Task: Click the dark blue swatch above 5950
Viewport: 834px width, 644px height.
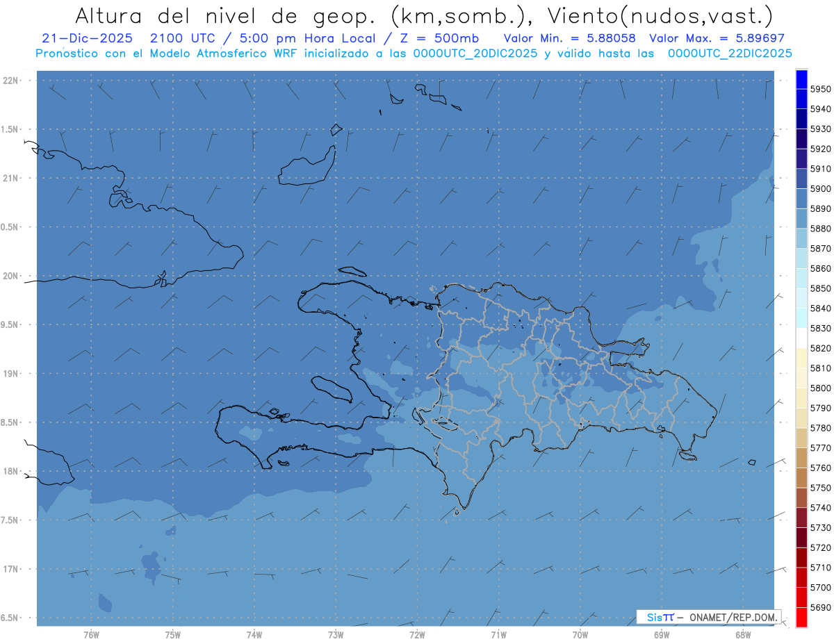Action: [801, 79]
